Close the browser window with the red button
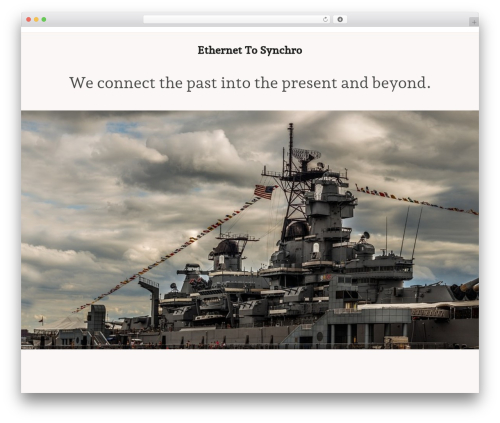500x423 pixels. tap(29, 19)
